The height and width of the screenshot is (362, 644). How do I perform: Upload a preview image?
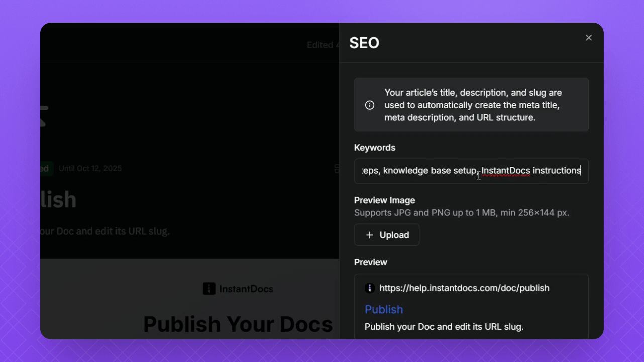[387, 235]
